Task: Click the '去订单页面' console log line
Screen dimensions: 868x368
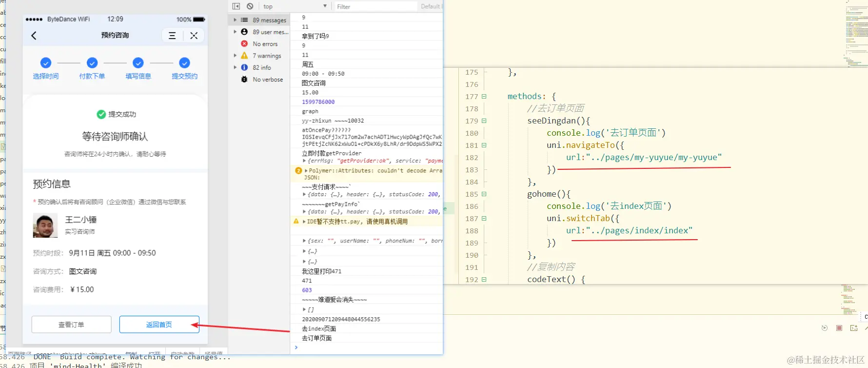Action: 316,338
